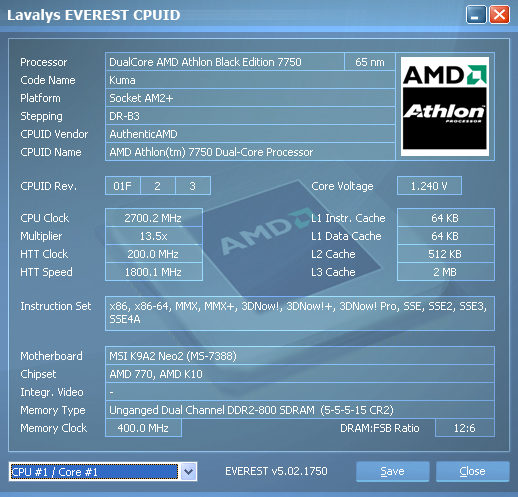518x497 pixels.
Task: Click the 65 nm process value
Action: [370, 62]
